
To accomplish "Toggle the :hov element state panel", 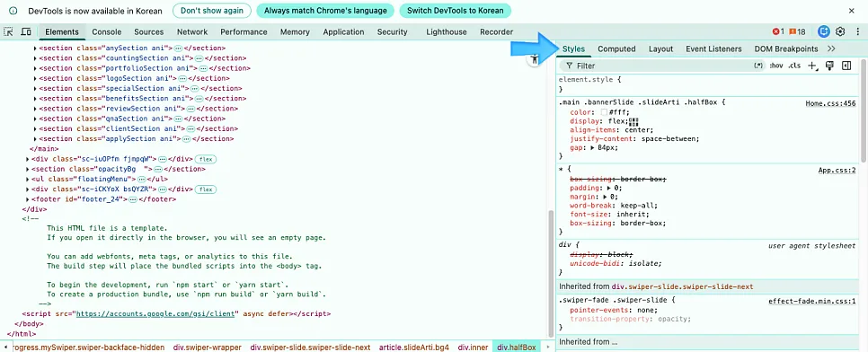I will tap(776, 66).
